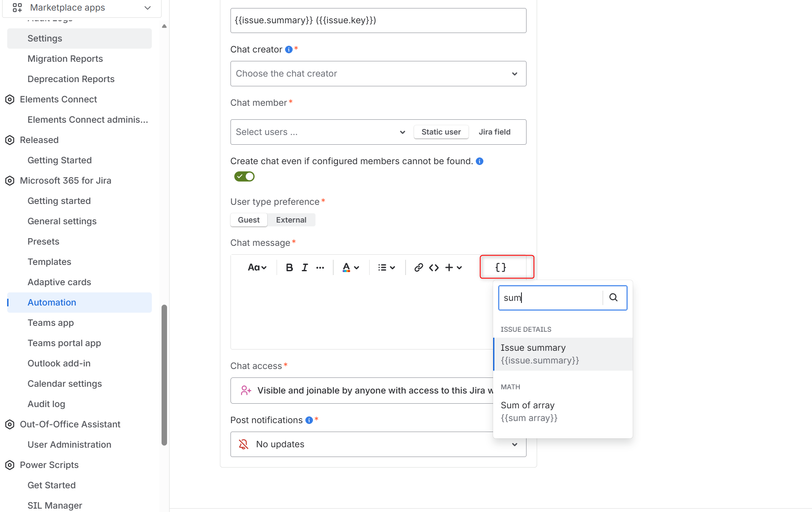The image size is (812, 512).
Task: Click the insert link icon
Action: click(418, 267)
